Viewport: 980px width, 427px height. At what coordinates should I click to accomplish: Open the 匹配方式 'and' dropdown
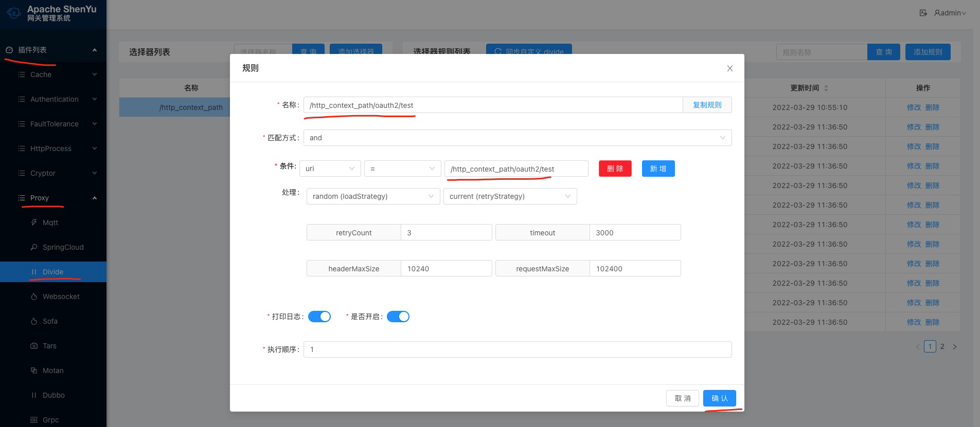[x=517, y=138]
